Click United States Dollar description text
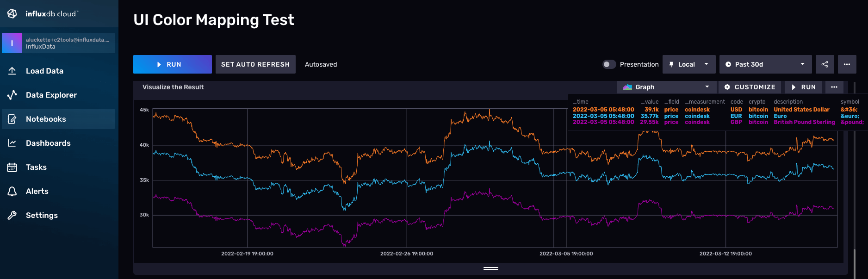 pyautogui.click(x=802, y=110)
